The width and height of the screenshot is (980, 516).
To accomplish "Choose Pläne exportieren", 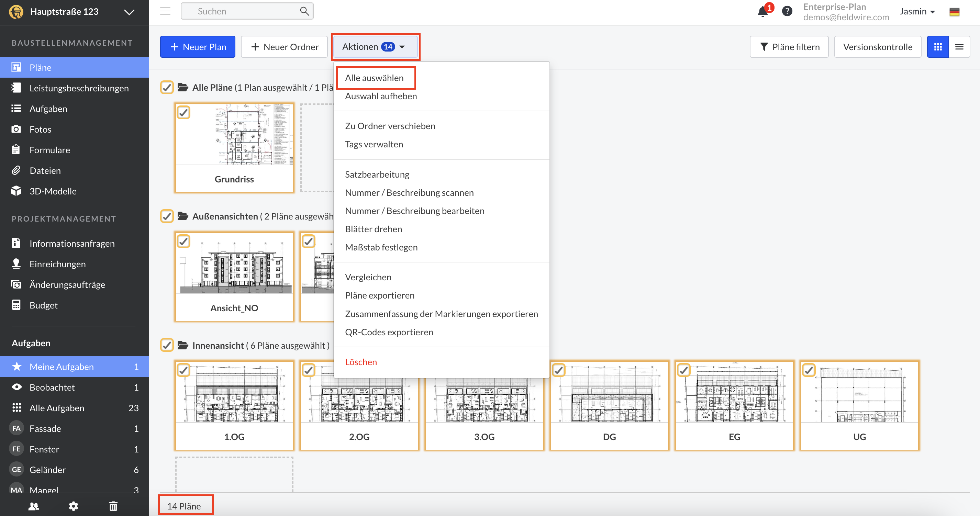I will [380, 295].
